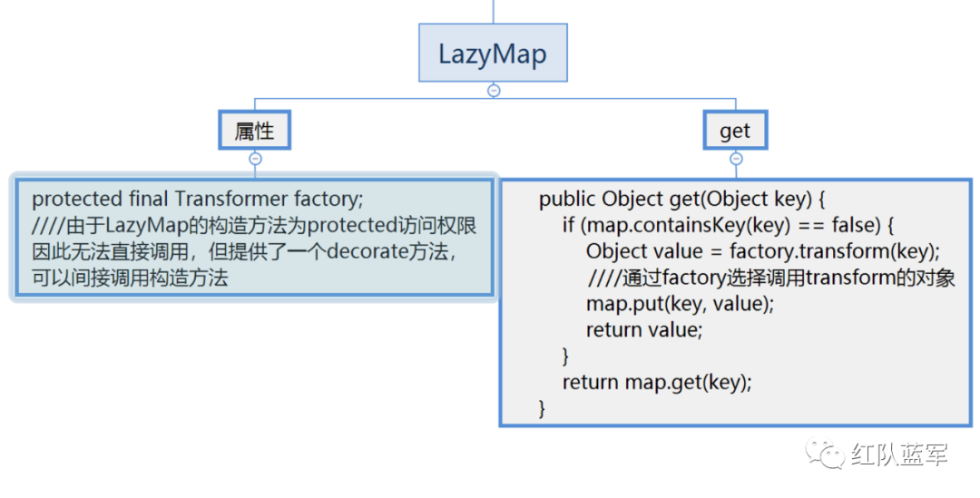Select the get node
The width and height of the screenshot is (980, 498).
735,130
